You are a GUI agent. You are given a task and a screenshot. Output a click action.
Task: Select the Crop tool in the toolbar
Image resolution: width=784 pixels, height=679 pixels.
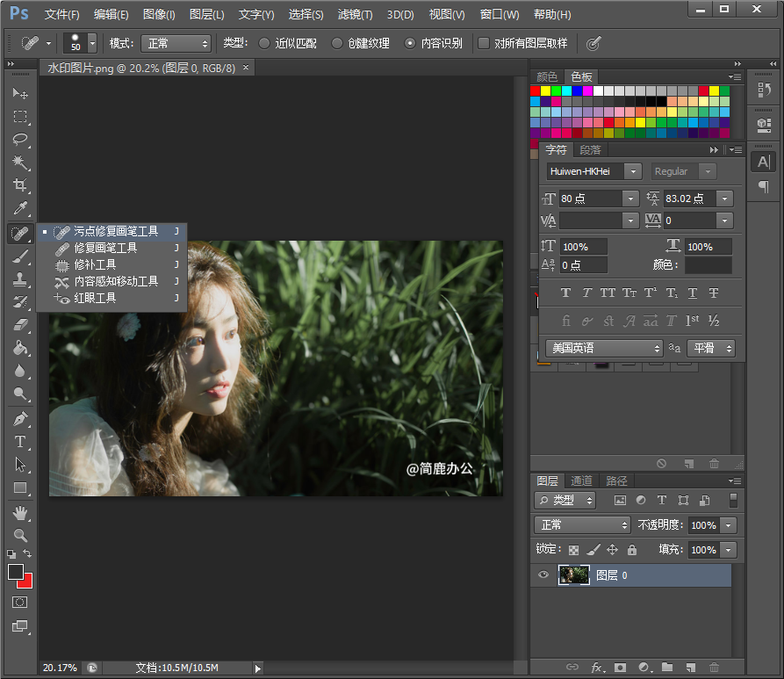click(20, 185)
